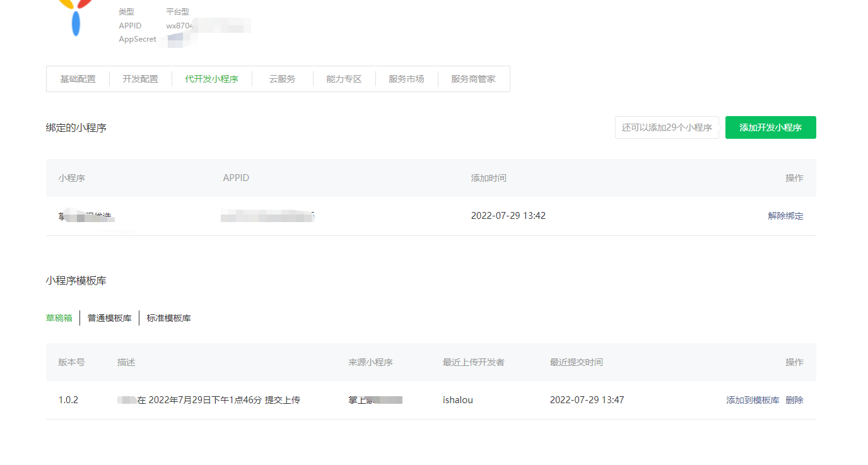
Task: Switch to the 服务市场 tab
Action: pos(406,79)
